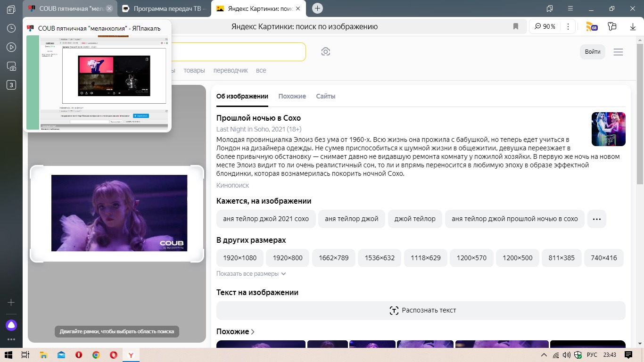Choose the 1200×570 image size
This screenshot has height=362, width=644.
point(471,258)
